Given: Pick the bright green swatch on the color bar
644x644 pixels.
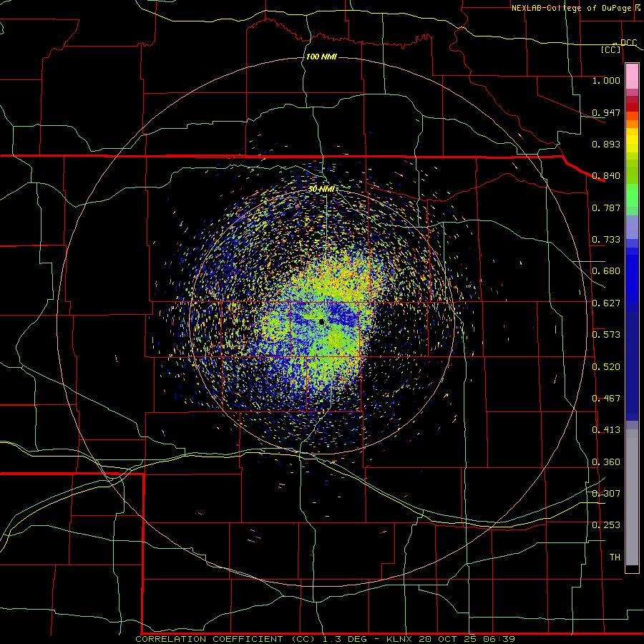Looking at the screenshot, I should click(x=632, y=195).
